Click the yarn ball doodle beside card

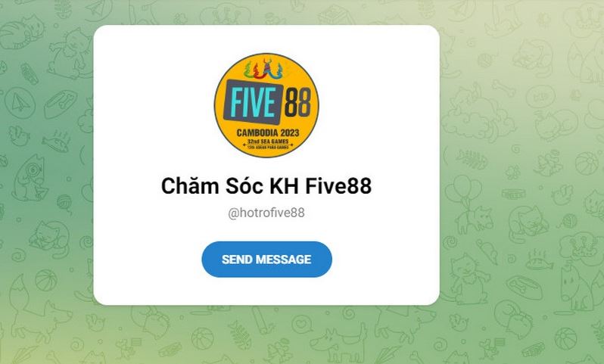pos(64,203)
